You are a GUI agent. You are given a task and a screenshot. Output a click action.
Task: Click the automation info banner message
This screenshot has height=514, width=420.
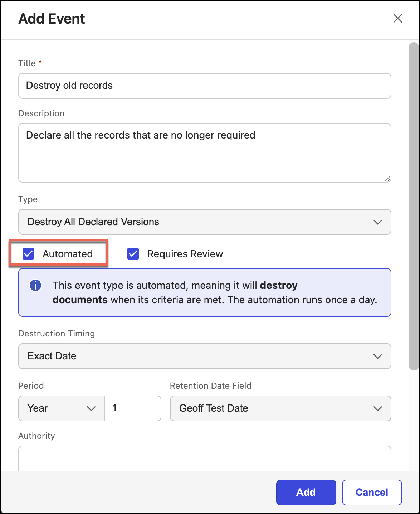coord(215,292)
